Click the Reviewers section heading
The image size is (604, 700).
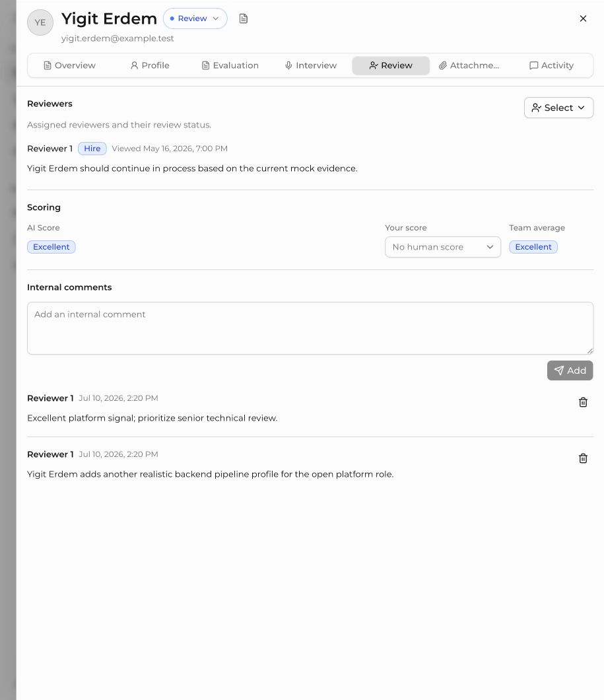click(x=50, y=104)
